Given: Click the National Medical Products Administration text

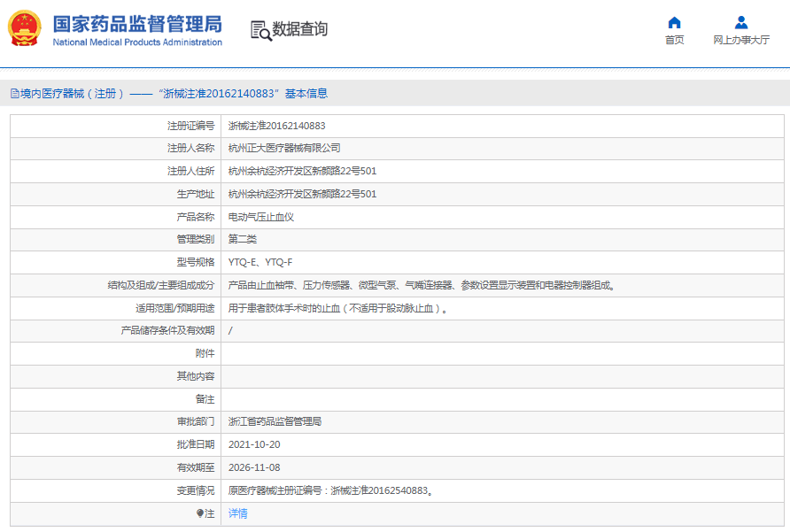Looking at the screenshot, I should pyautogui.click(x=137, y=42).
